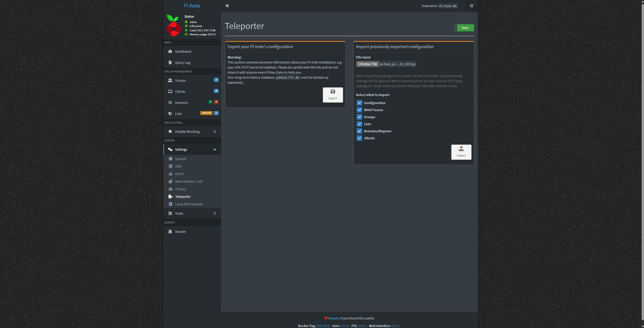This screenshot has height=328, width=644.
Task: Uncheck the Configuration import checkbox
Action: [359, 103]
